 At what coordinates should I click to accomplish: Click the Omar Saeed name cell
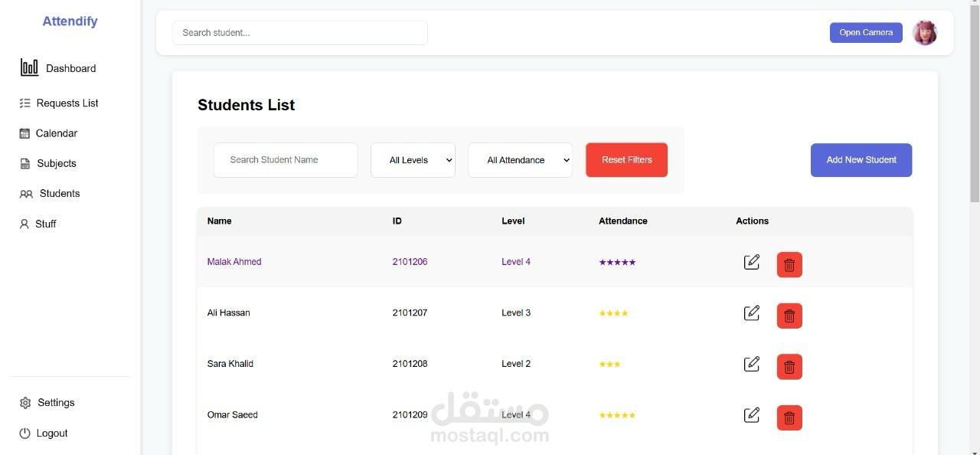click(232, 415)
